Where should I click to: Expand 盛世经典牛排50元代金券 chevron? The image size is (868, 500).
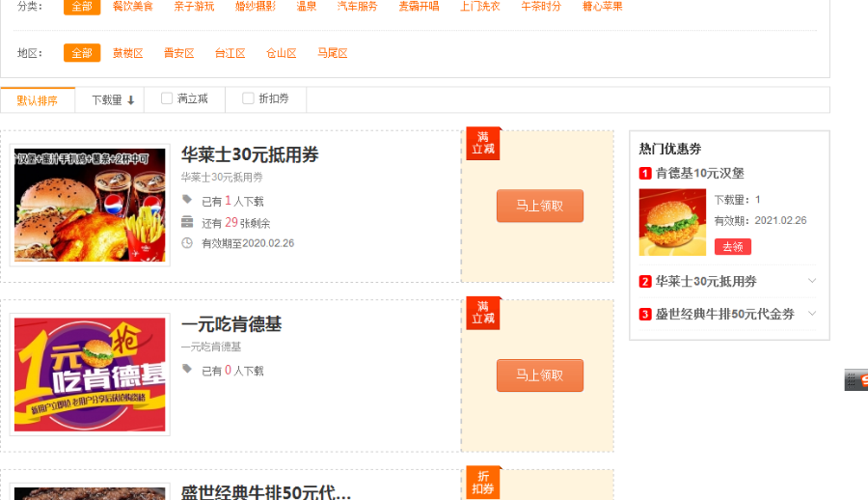pyautogui.click(x=811, y=313)
